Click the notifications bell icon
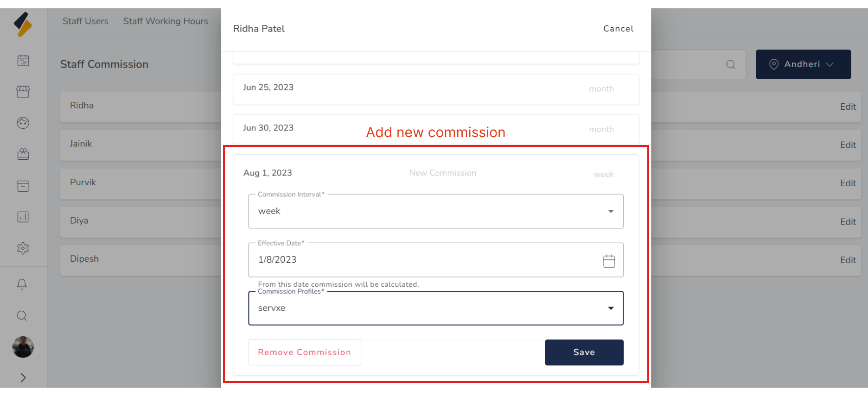 (22, 284)
